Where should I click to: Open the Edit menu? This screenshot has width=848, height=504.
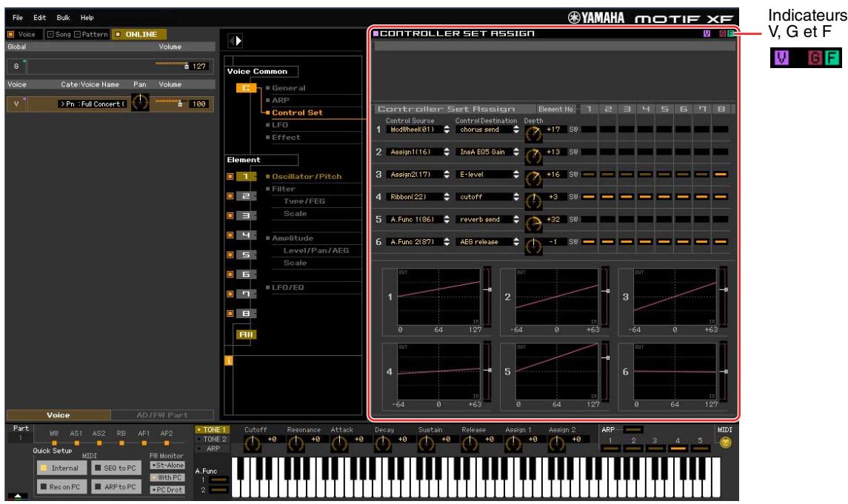click(x=39, y=18)
